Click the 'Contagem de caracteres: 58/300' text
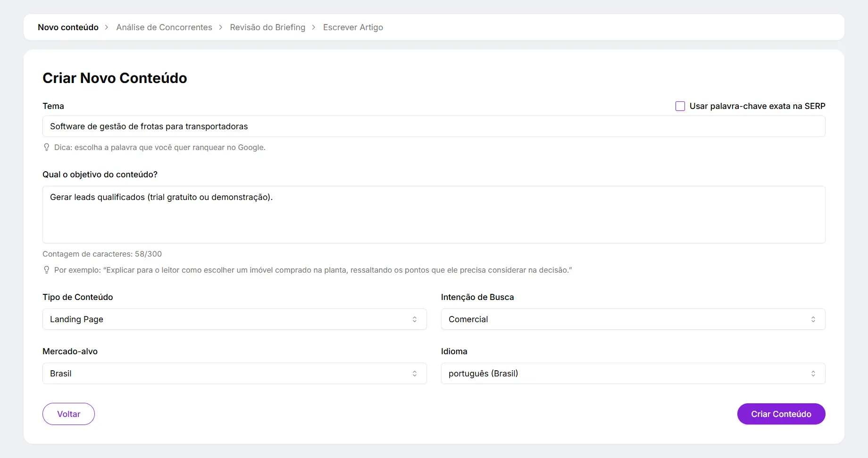The image size is (868, 458). point(102,254)
